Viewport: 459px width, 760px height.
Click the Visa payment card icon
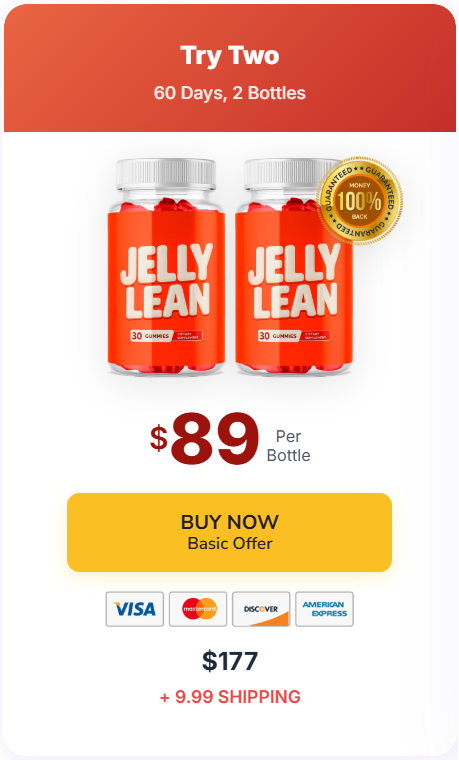(x=135, y=609)
